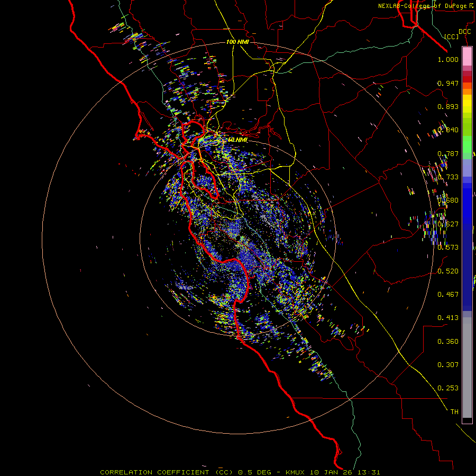Pick the pink segment of the CC color bar

[x=467, y=57]
